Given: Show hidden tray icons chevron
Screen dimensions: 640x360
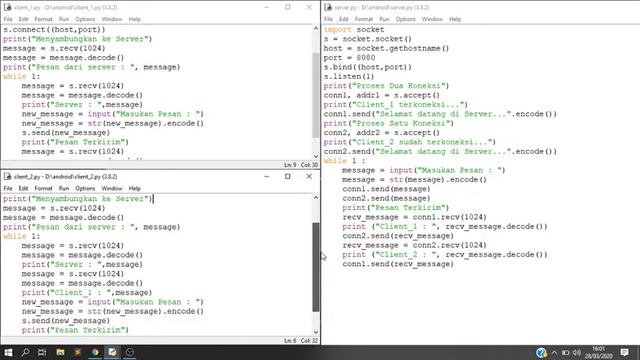Looking at the screenshot, I should 554,353.
